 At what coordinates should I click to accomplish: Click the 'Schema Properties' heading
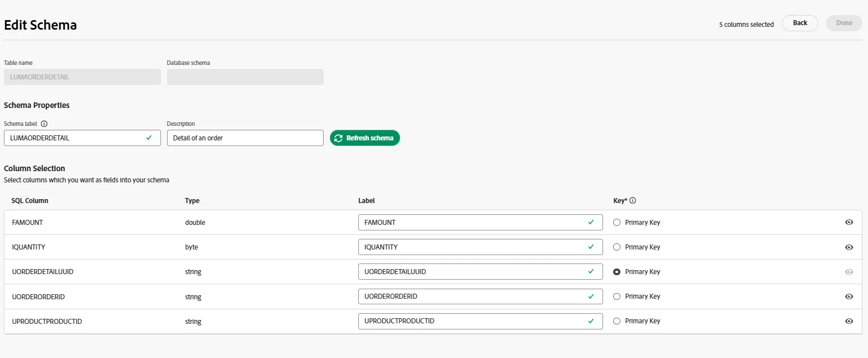[37, 105]
